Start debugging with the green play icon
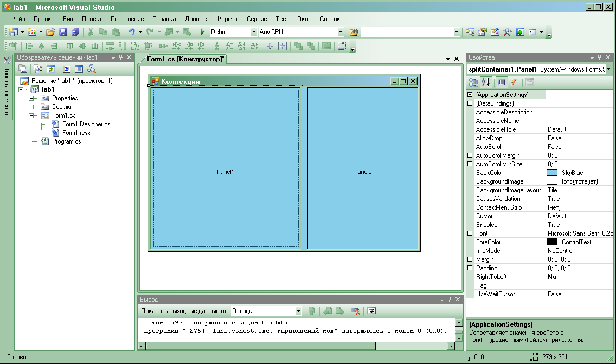 point(202,32)
